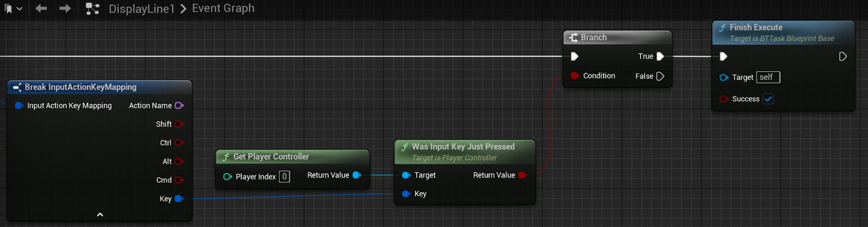
Task: Click the Cmd output pin
Action: point(179,180)
